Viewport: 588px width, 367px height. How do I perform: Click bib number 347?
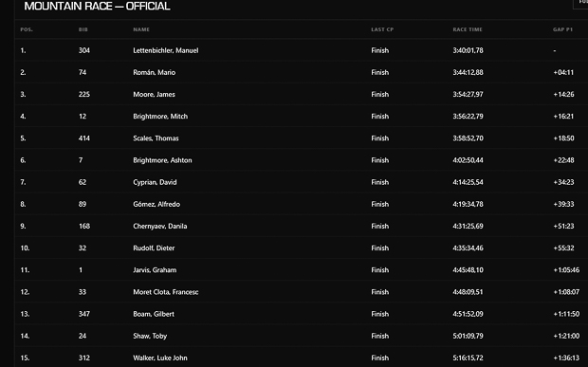click(x=84, y=314)
